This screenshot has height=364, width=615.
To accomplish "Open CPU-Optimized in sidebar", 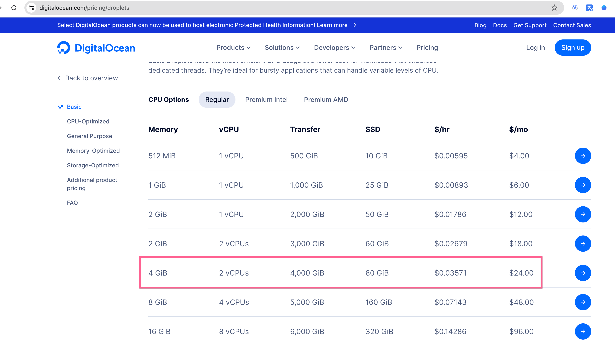I will click(x=88, y=121).
